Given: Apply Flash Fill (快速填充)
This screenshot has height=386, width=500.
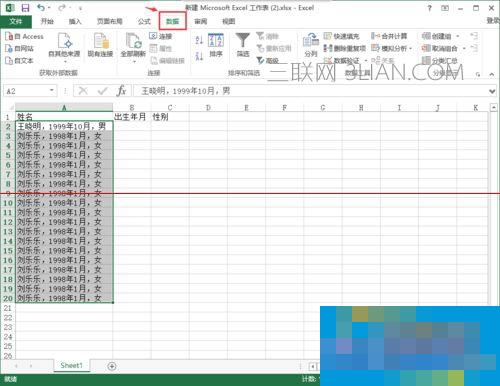Looking at the screenshot, I should [x=342, y=36].
